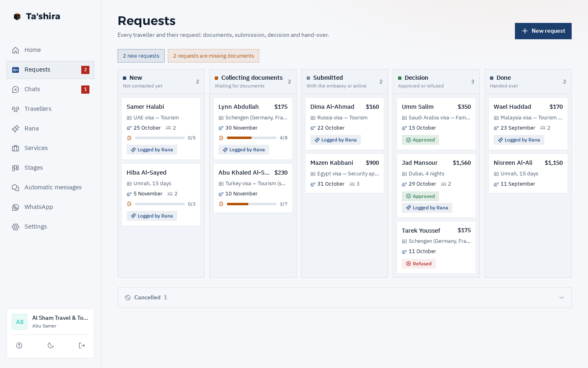Click the Settings gear icon

[x=16, y=227]
